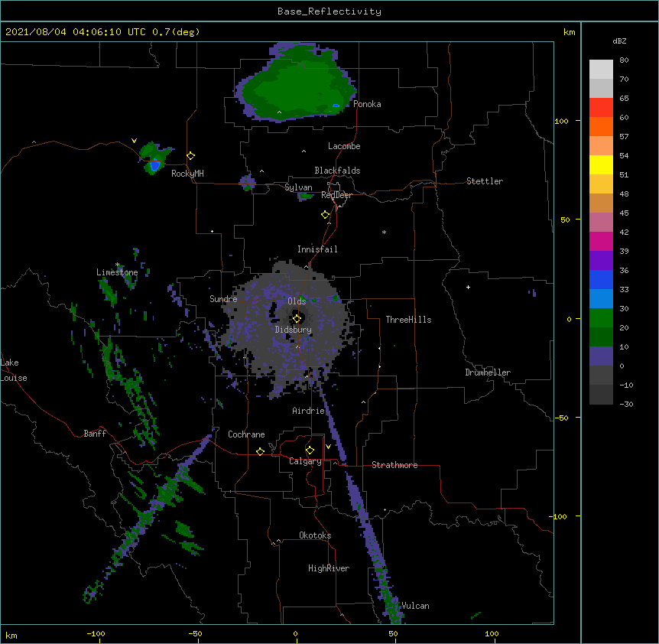This screenshot has height=644, width=659.
Task: Click the Drumheller label
Action: [x=488, y=372]
